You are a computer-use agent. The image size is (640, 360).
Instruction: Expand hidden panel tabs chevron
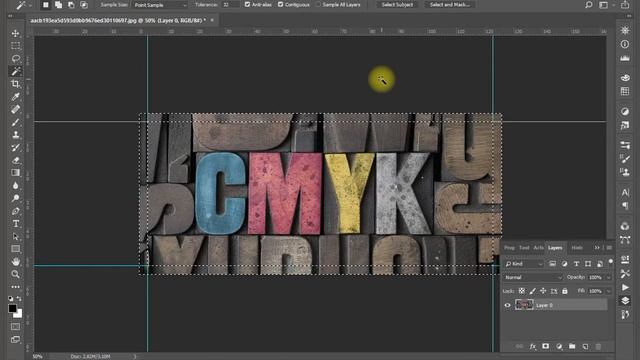[x=597, y=248]
